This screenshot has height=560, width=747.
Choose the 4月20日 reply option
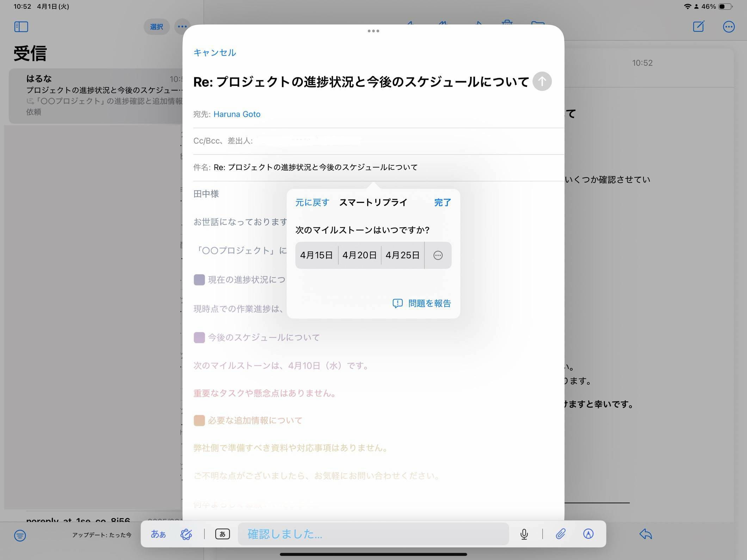pyautogui.click(x=359, y=255)
